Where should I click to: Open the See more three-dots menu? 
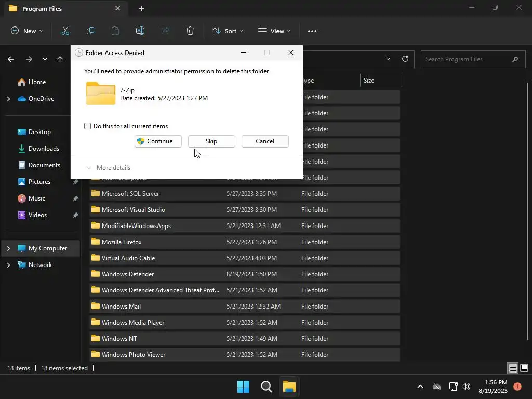312,31
